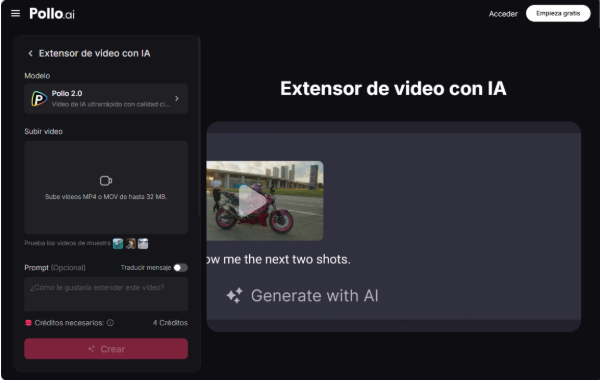Expand the Pollo 2.0 model selector chevron

pos(177,99)
